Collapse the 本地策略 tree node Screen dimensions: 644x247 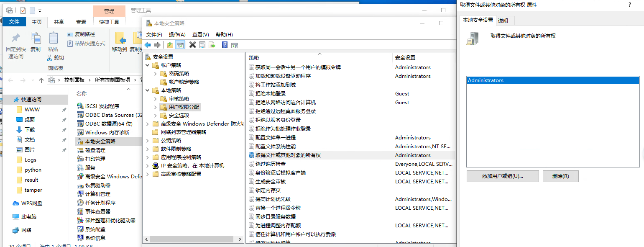coord(147,90)
